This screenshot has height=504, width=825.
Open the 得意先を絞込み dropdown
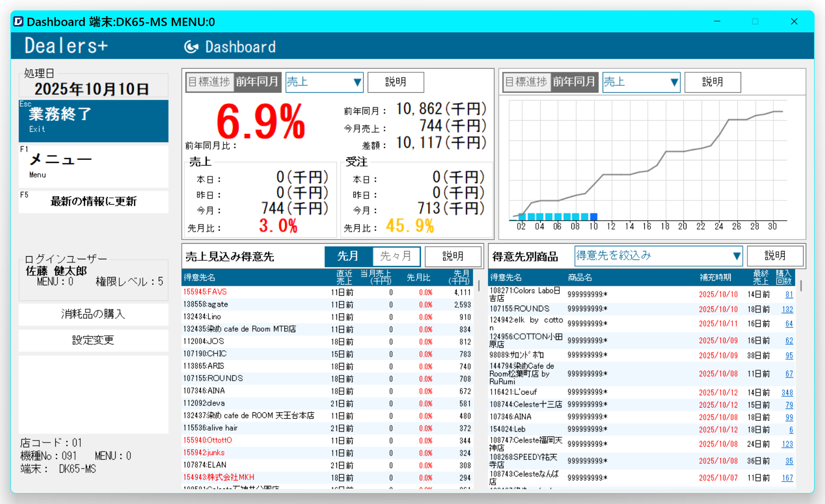(658, 256)
